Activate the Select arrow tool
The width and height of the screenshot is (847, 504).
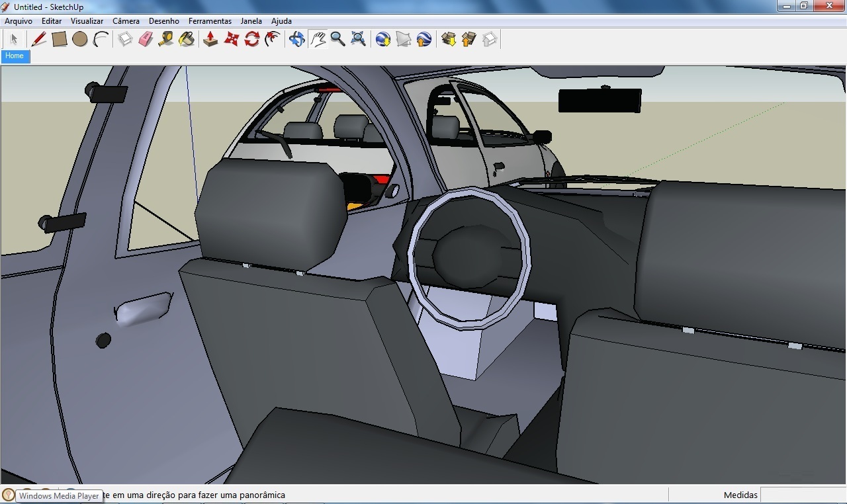pyautogui.click(x=13, y=39)
